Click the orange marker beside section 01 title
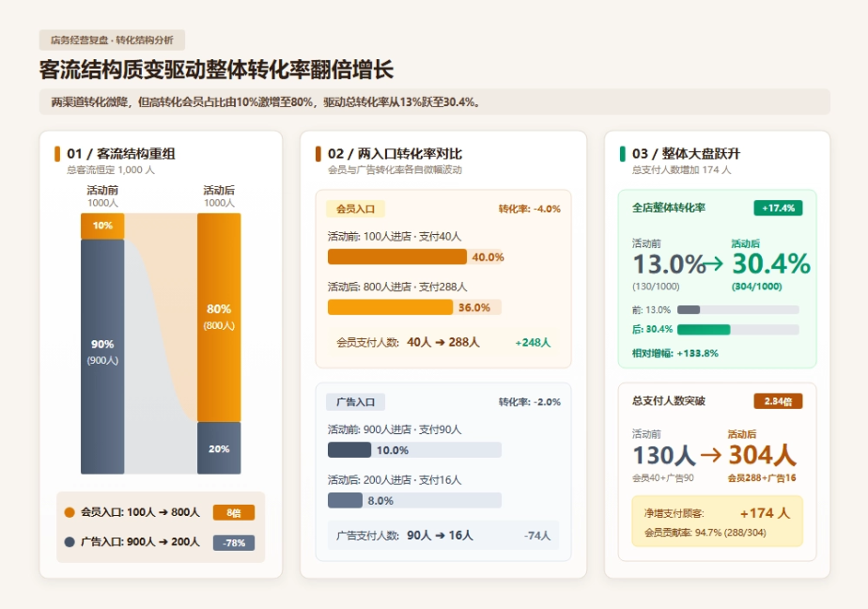This screenshot has height=609, width=868. pyautogui.click(x=57, y=154)
